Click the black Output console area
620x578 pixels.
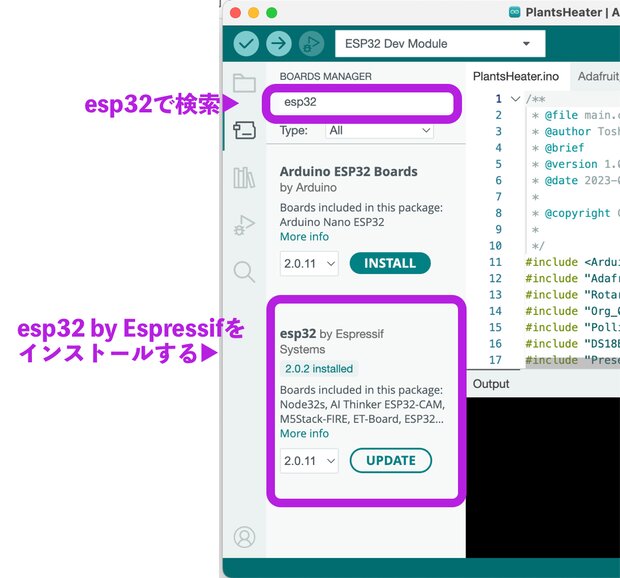(543, 478)
